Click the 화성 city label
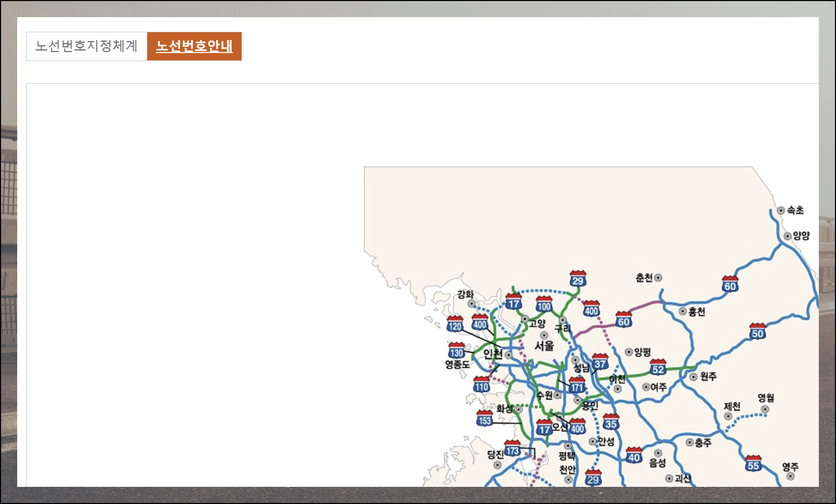 [504, 409]
